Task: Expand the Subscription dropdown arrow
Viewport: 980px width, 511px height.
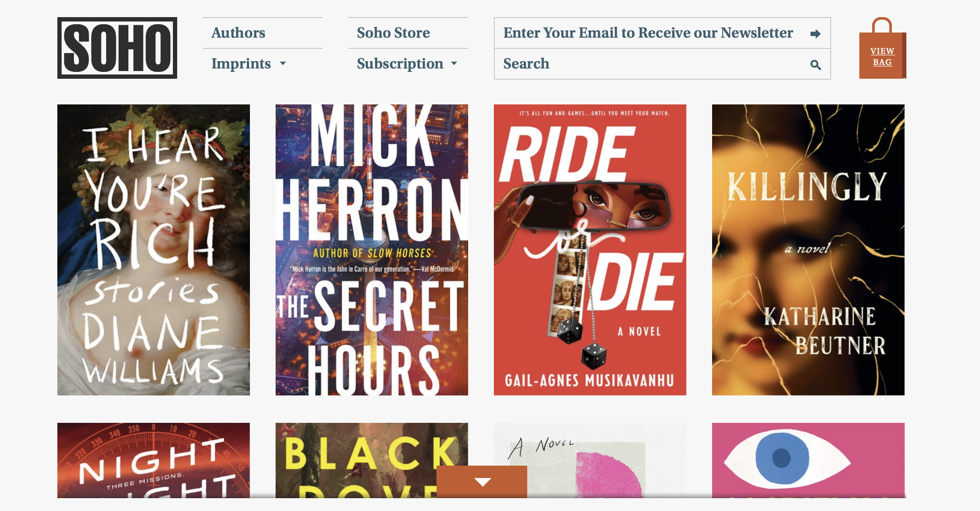Action: [x=454, y=64]
